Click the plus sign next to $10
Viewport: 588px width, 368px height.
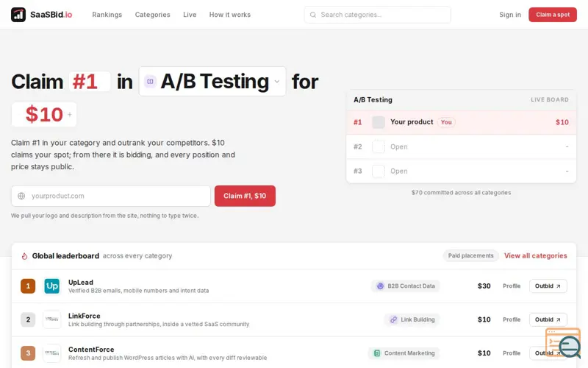[x=69, y=115]
